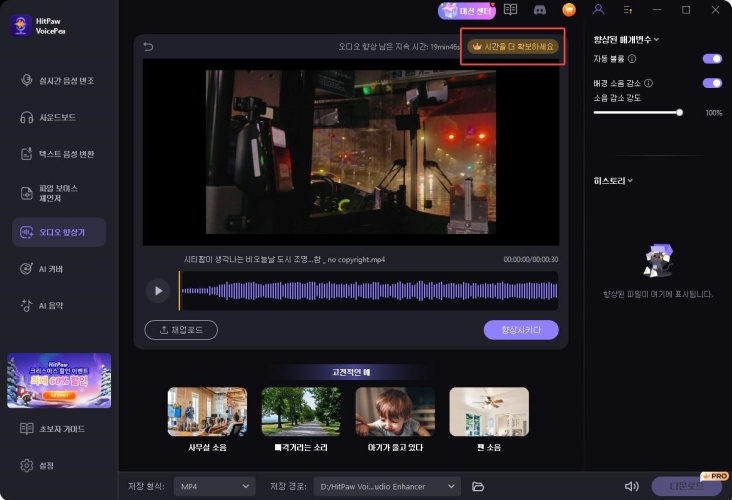The image size is (732, 500).
Task: Open the menu list icon in title bar
Action: 627,10
